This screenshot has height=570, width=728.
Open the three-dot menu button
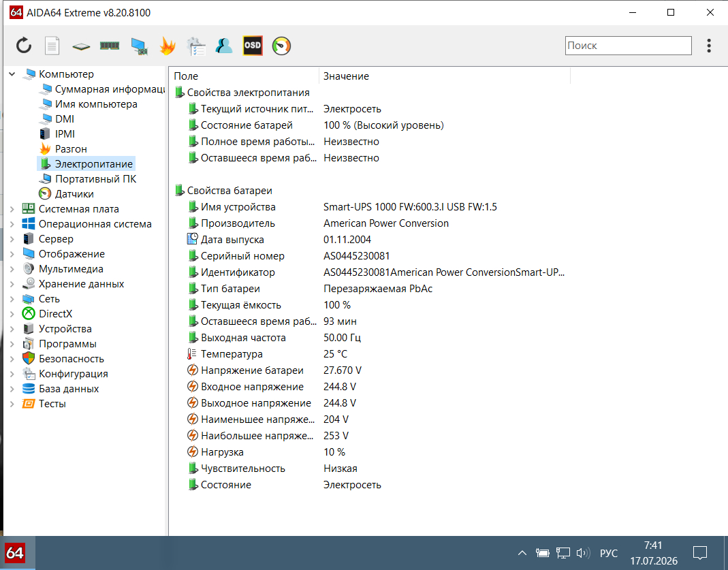[x=708, y=46]
